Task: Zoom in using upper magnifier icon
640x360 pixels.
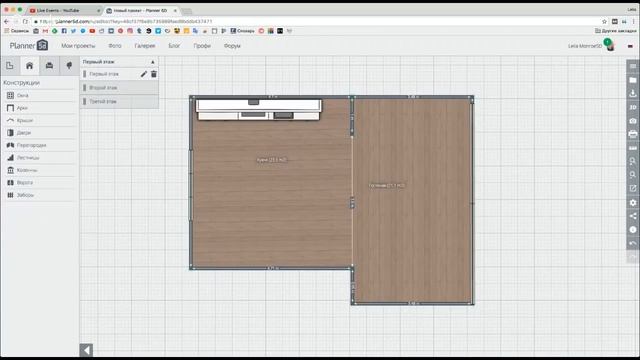Action: (x=633, y=161)
